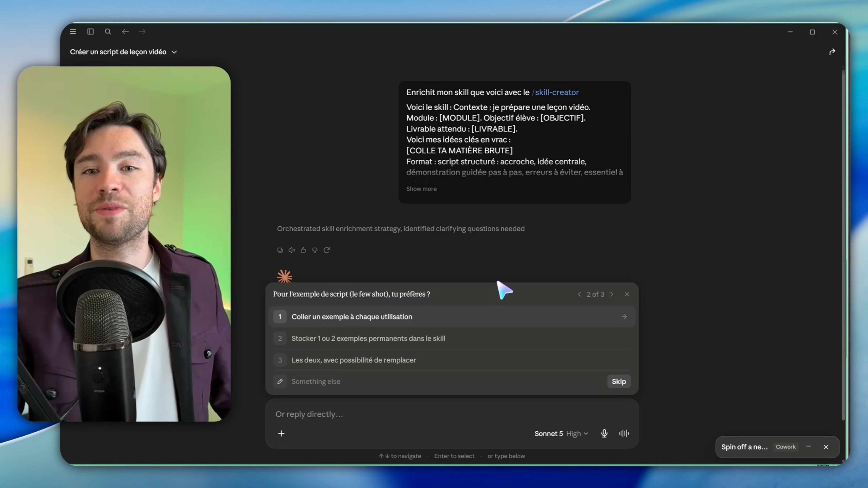Give the response a thumbs up
868x488 pixels.
pos(303,250)
